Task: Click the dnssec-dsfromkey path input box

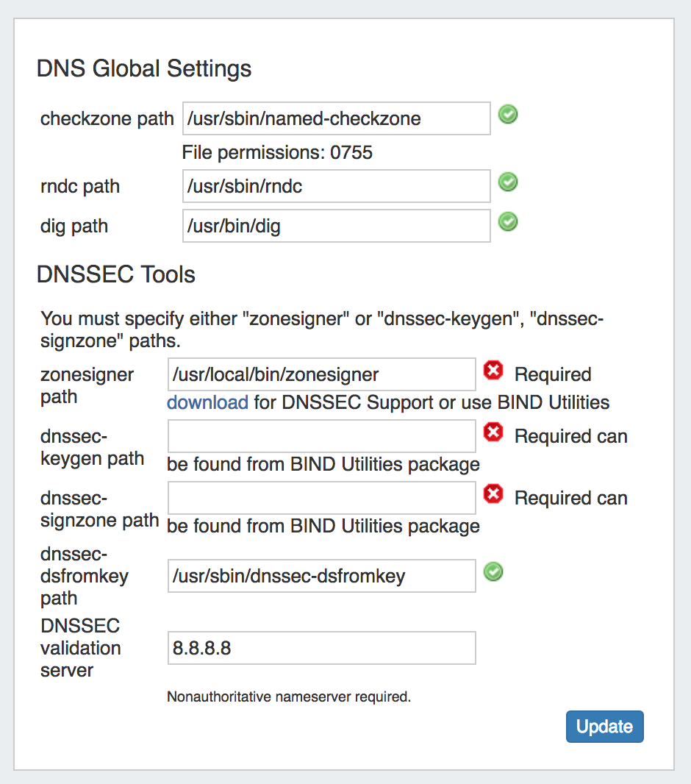Action: (x=321, y=576)
